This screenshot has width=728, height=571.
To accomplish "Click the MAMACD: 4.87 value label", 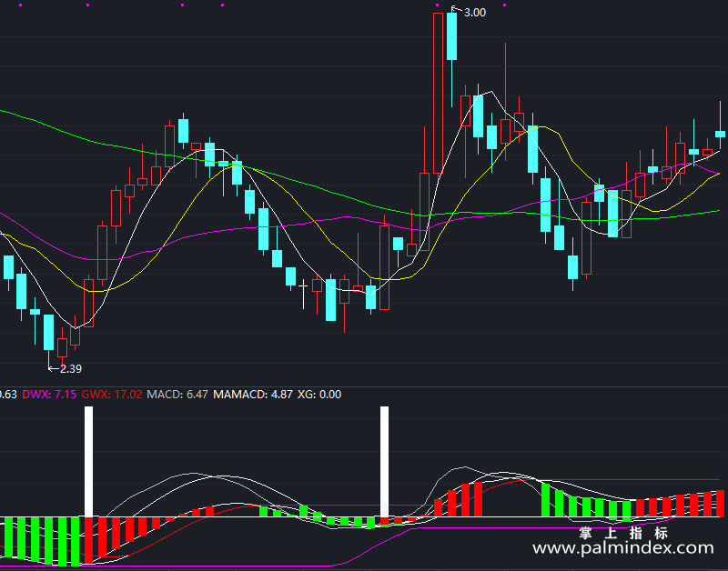I will pos(253,395).
